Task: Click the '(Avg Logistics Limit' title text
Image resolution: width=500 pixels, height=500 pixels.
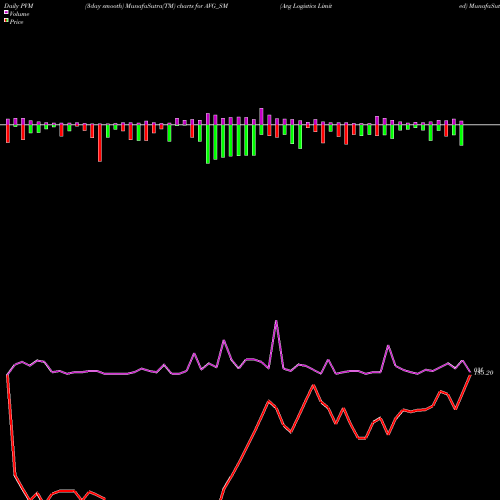Action: [306, 6]
